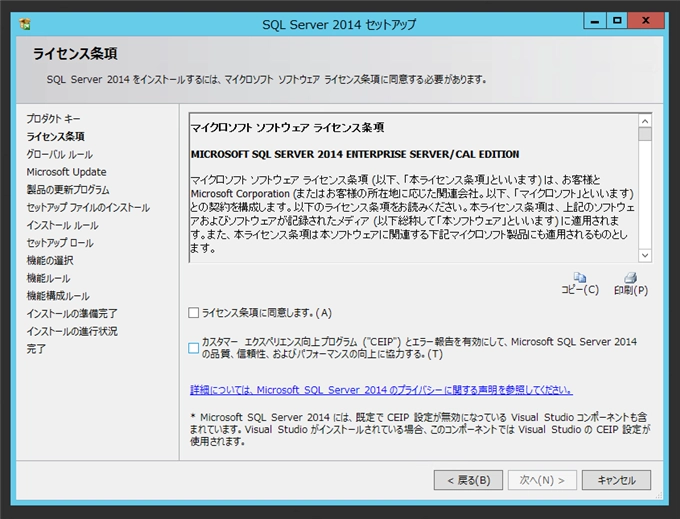The height and width of the screenshot is (519, 680).
Task: Select the インストール ルール step
Action: (x=62, y=225)
